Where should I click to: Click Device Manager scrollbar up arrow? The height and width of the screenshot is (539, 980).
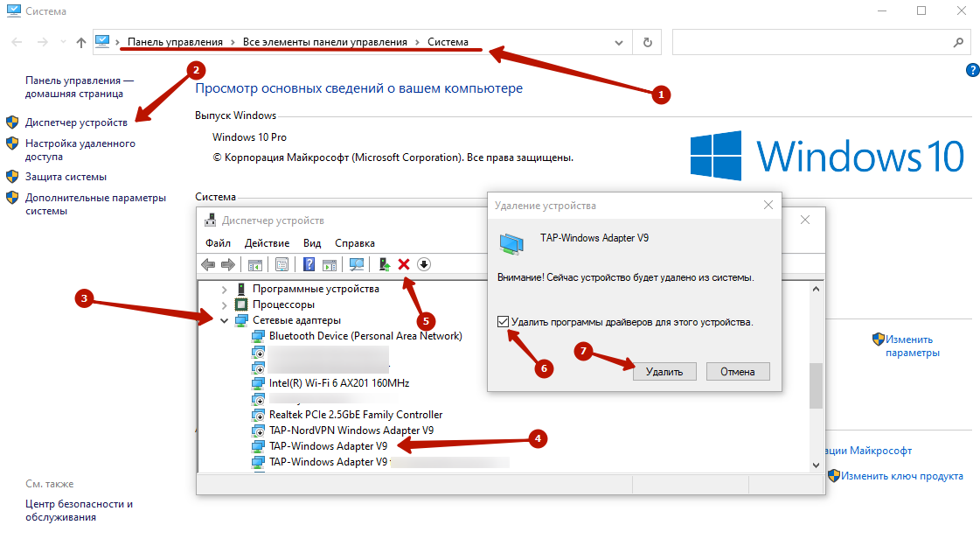point(816,289)
